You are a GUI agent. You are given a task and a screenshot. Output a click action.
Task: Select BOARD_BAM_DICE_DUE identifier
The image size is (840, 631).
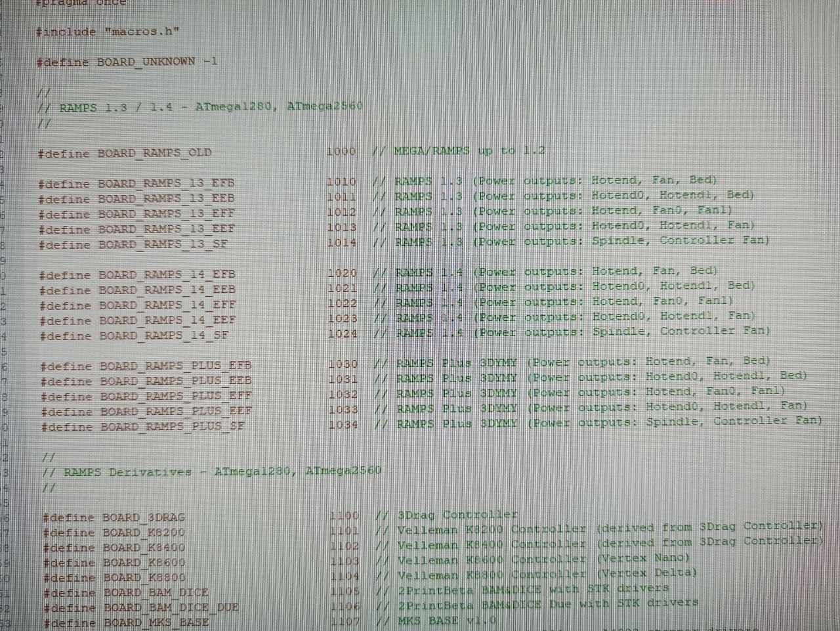(171, 608)
